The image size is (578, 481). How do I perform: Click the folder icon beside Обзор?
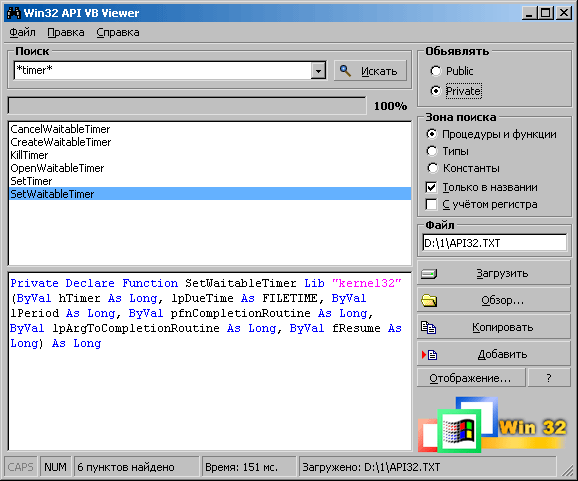[x=429, y=300]
